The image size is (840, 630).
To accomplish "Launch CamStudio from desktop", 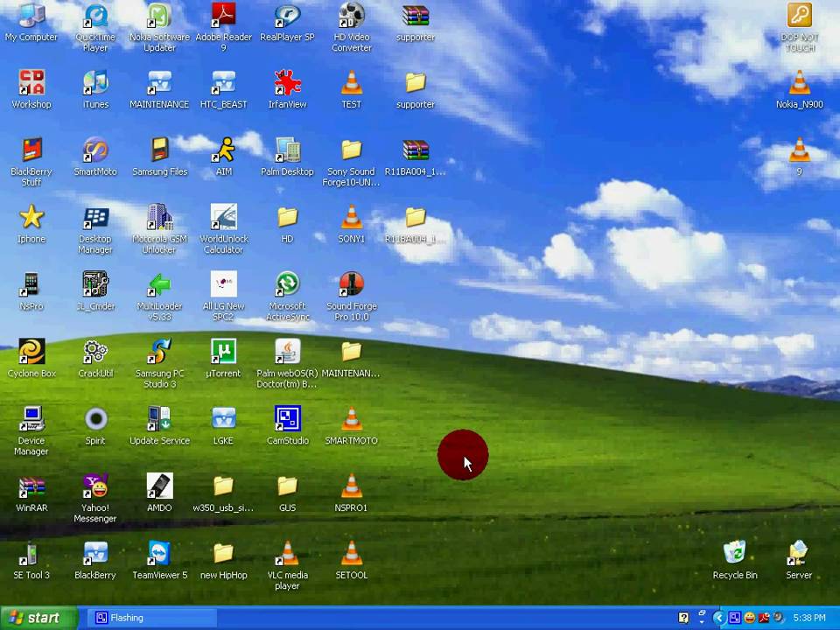I will [x=288, y=419].
